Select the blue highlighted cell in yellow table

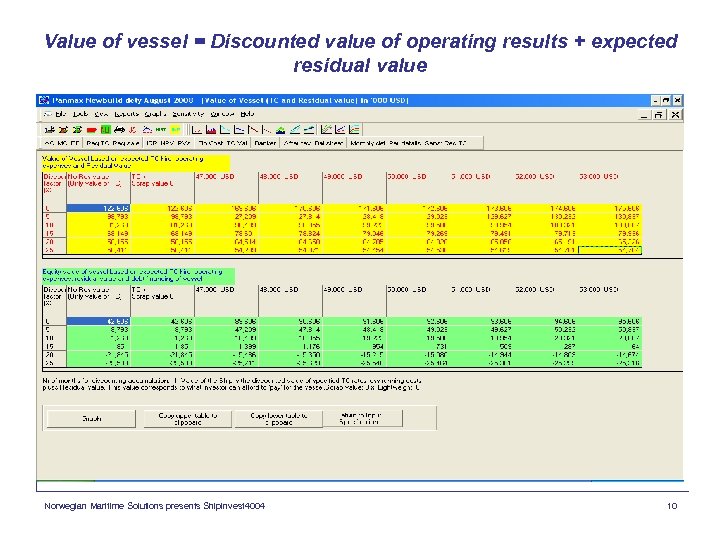click(99, 208)
